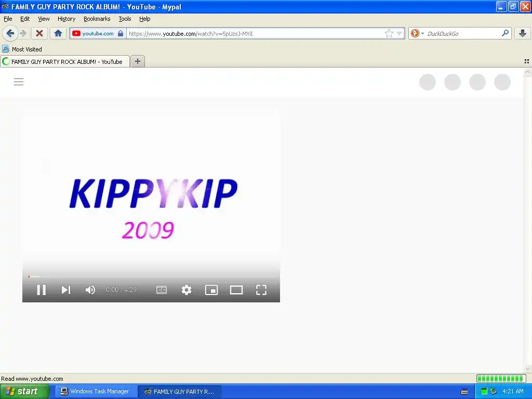Open the URL history dropdown arrow
The height and width of the screenshot is (399, 532).
[x=400, y=33]
